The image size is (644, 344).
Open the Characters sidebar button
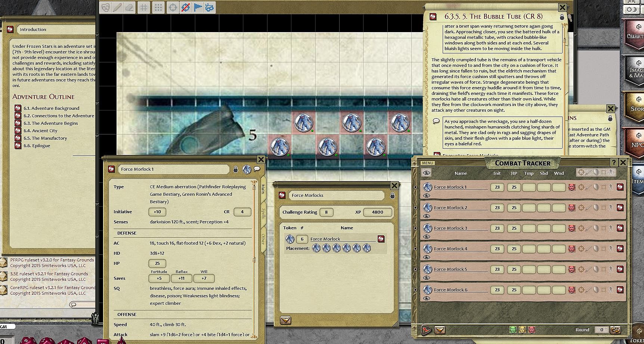click(x=635, y=35)
